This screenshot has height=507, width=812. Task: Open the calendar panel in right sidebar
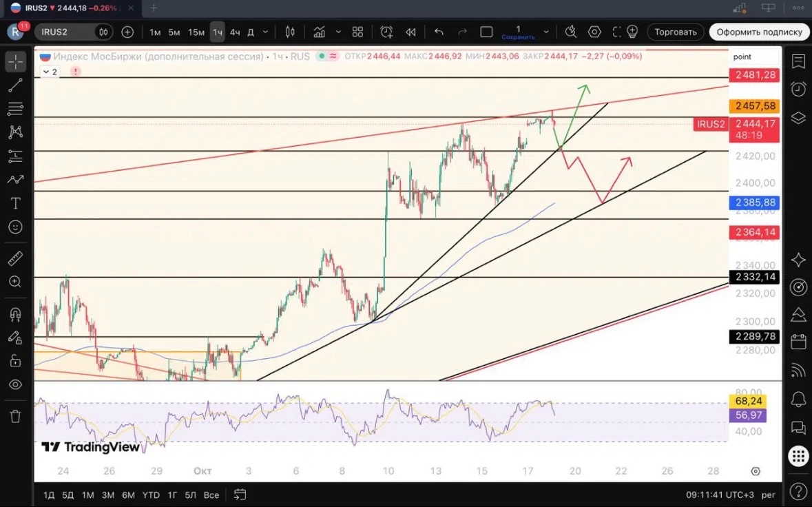pyautogui.click(x=798, y=341)
